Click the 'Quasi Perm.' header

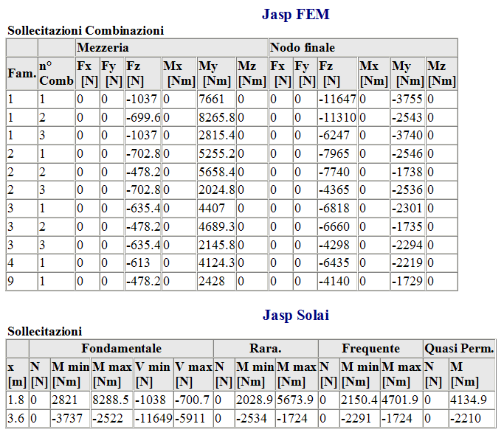pos(459,348)
